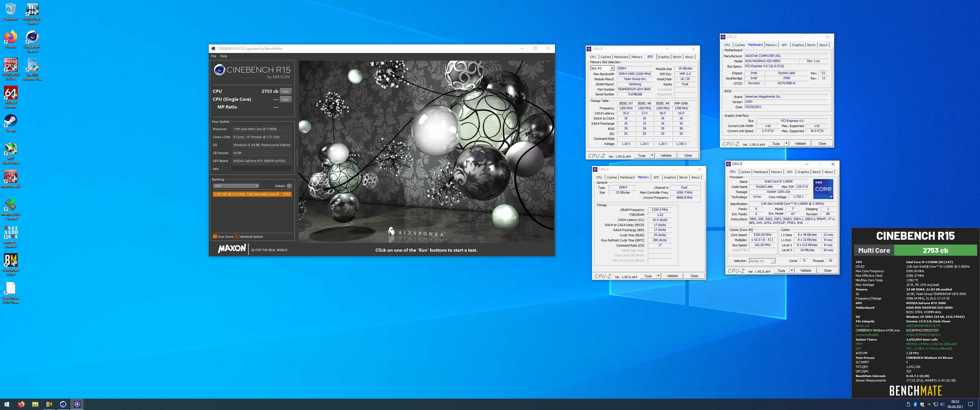Open the notification center icon
The height and width of the screenshot is (410, 980).
pos(971,404)
